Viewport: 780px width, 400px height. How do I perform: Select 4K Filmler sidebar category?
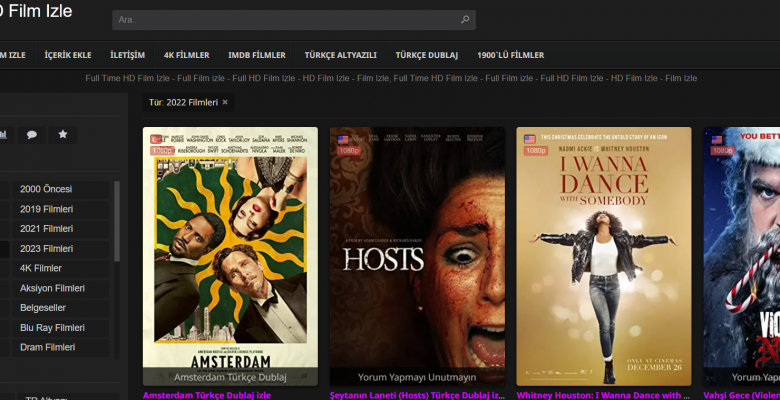click(61, 268)
